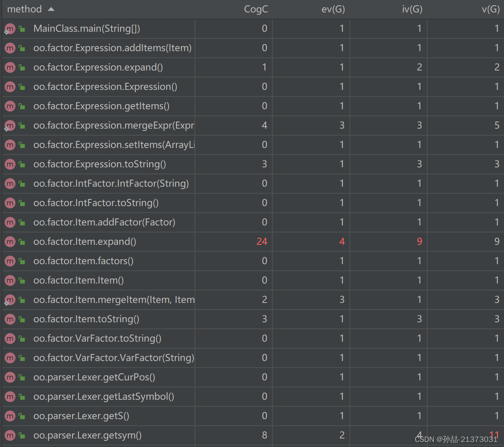Sort table by ev(G) column header
504x447 pixels.
tap(333, 9)
